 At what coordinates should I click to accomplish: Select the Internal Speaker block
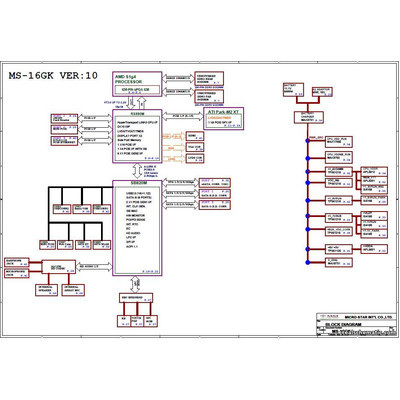point(47,290)
